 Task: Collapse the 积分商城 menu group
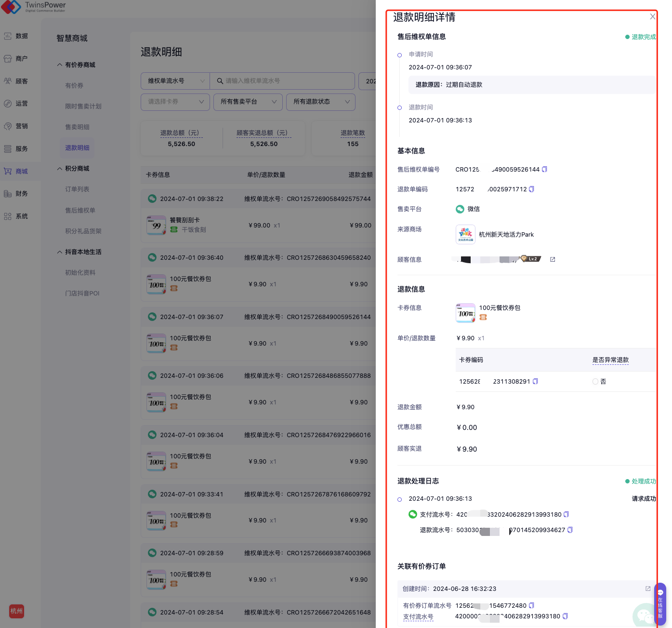coord(60,169)
